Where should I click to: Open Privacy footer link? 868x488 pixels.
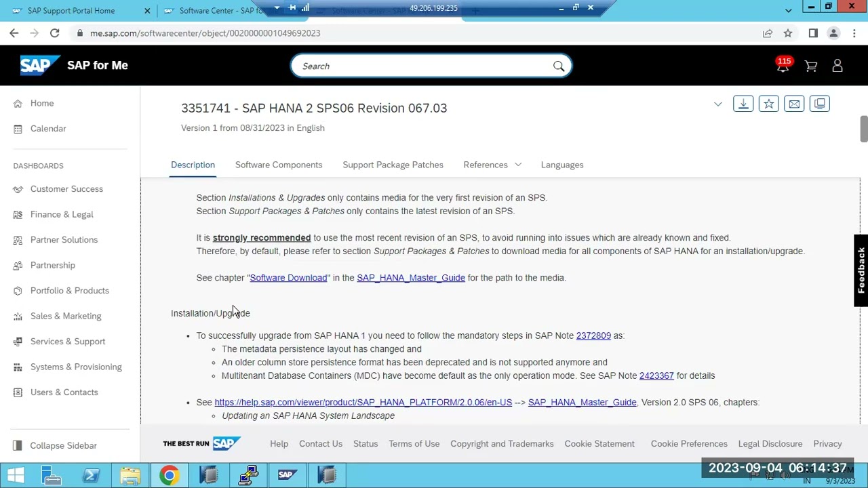(x=827, y=444)
